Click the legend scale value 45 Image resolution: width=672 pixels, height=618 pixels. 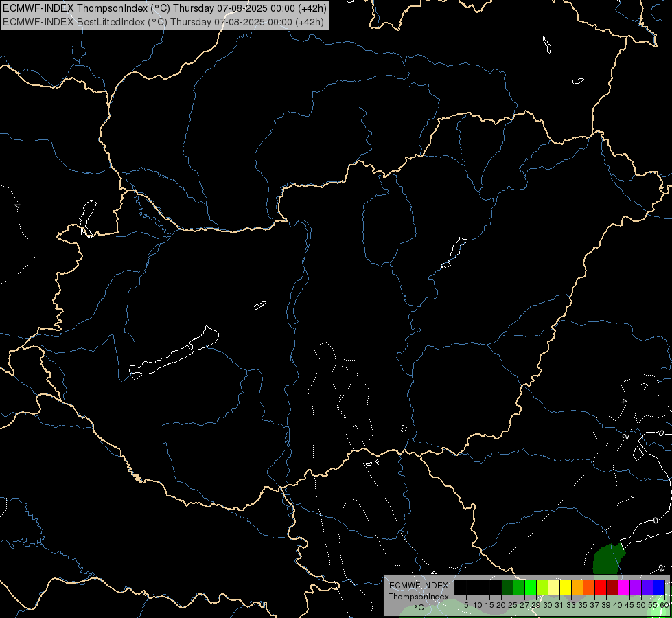[x=629, y=605]
